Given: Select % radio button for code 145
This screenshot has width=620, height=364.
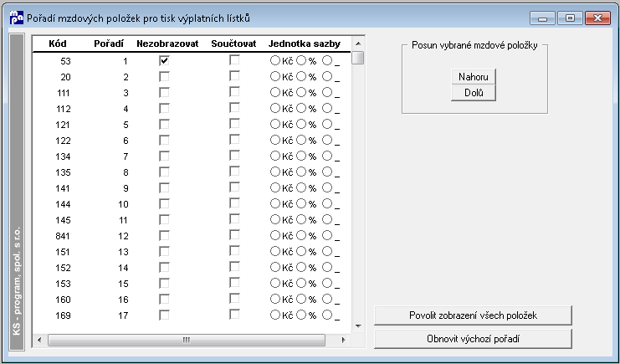Looking at the screenshot, I should click(x=301, y=219).
